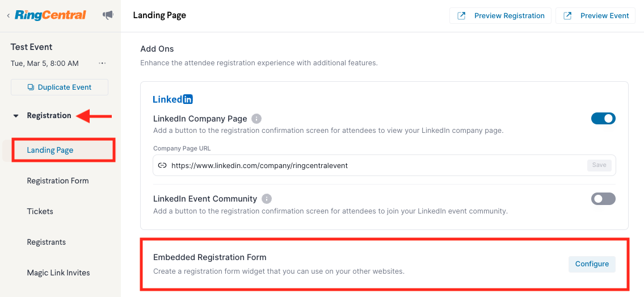Click the Save button in the URL field
Screen dimensions: 644x297
tap(599, 165)
